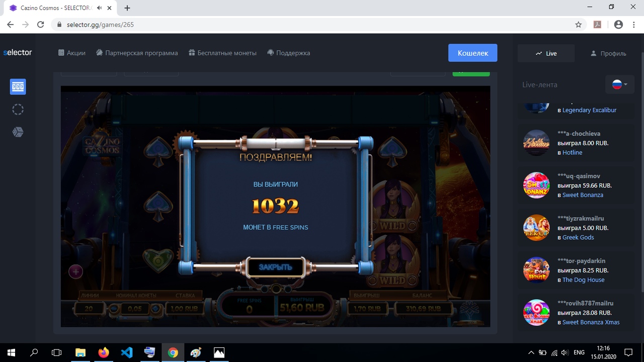This screenshot has height=362, width=644.
Task: Open the Chrome profile avatar
Action: coord(618,25)
